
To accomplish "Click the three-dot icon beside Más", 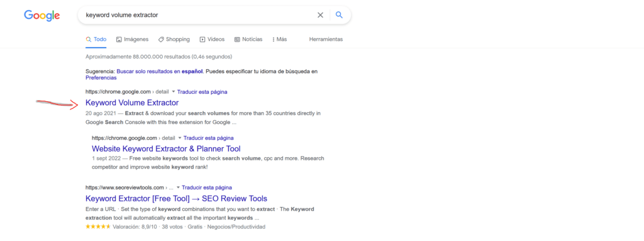I will click(x=274, y=40).
